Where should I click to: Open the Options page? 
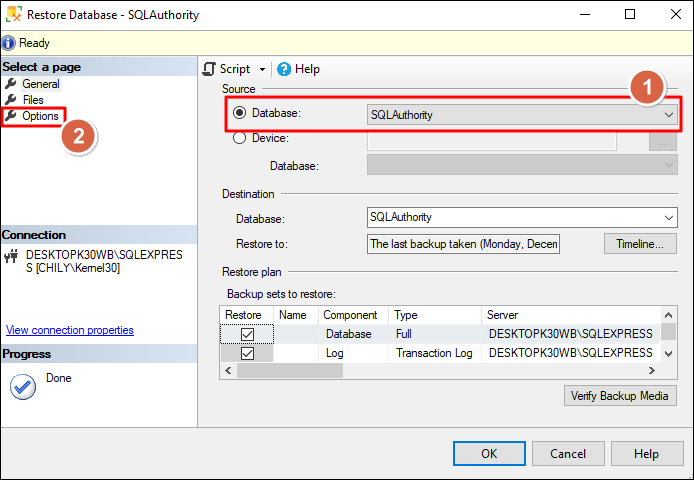click(40, 116)
